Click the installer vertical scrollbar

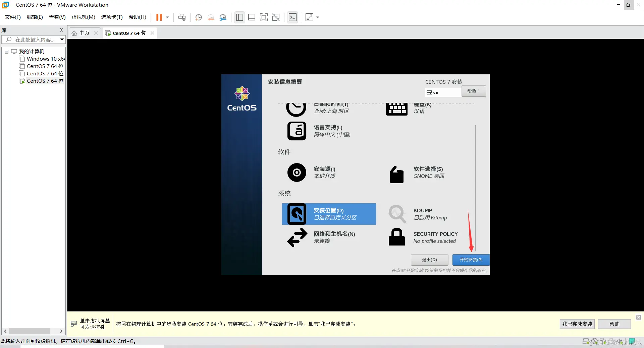click(475, 188)
